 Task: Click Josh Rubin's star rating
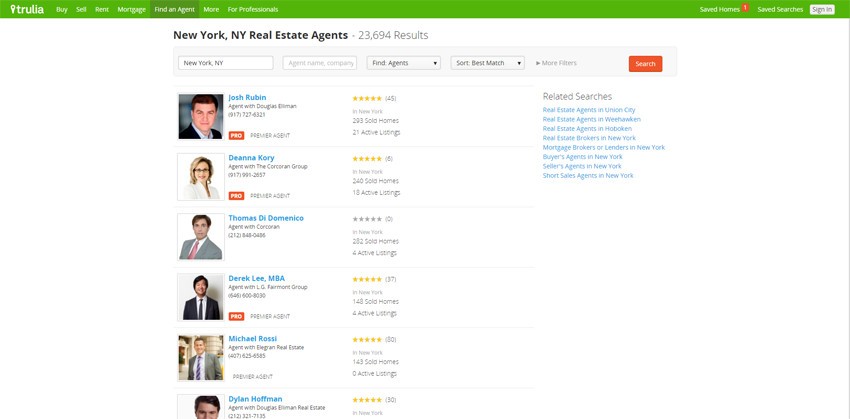click(x=367, y=99)
